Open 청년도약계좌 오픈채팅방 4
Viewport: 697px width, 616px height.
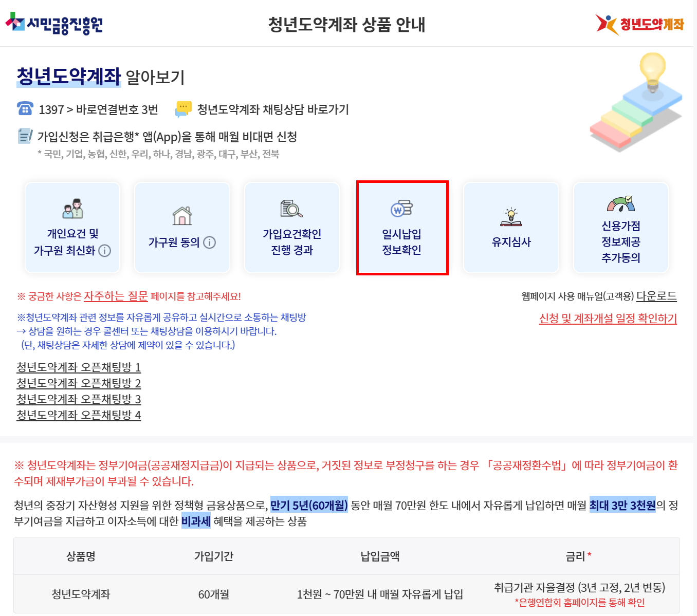pyautogui.click(x=79, y=415)
